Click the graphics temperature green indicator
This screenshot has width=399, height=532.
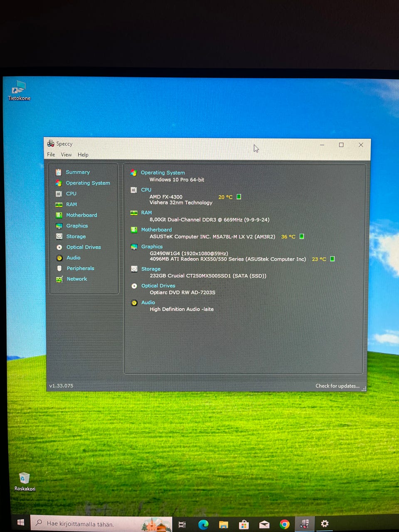pyautogui.click(x=332, y=259)
